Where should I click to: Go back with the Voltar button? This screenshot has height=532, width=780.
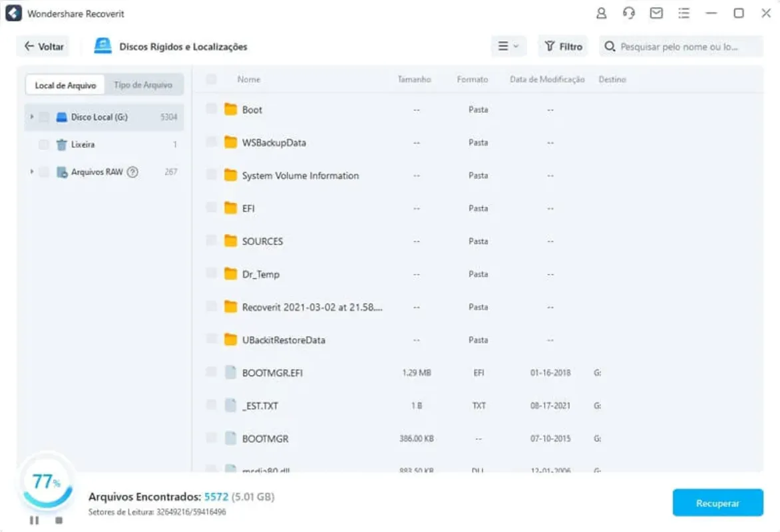pyautogui.click(x=43, y=47)
